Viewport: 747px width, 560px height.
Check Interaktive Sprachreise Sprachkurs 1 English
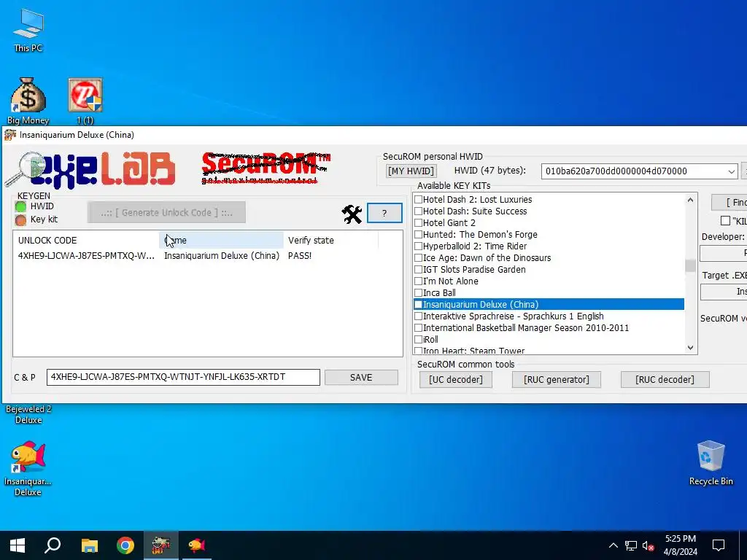point(418,316)
